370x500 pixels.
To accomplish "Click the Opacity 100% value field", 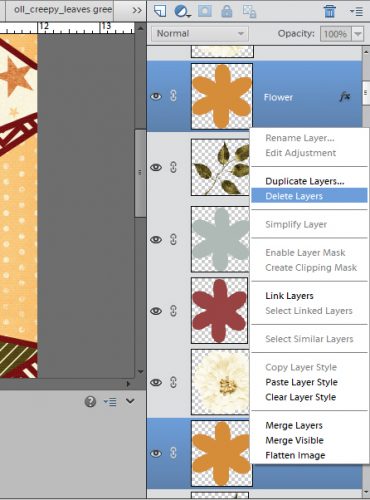I will pos(335,34).
